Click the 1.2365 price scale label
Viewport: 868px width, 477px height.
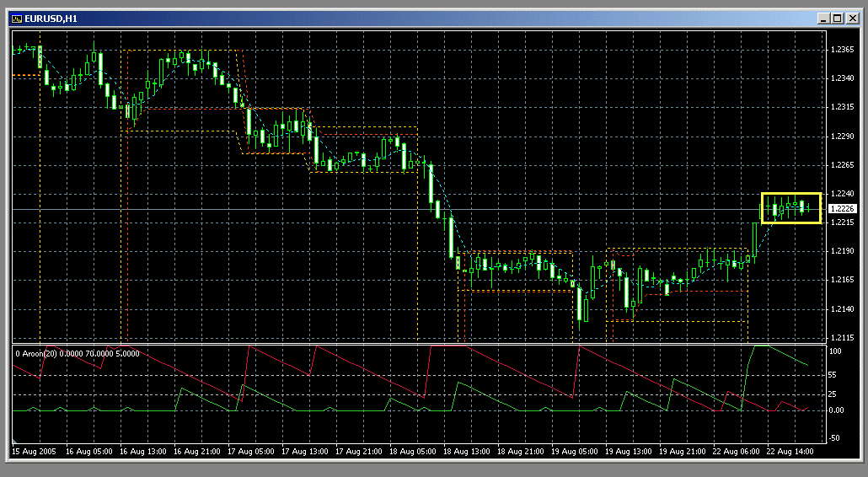pyautogui.click(x=842, y=50)
